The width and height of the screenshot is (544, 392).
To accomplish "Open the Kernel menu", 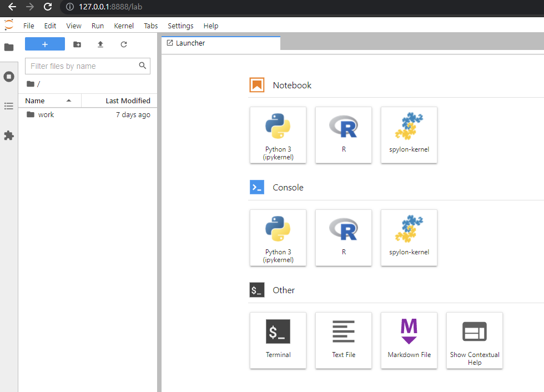I will (x=123, y=26).
